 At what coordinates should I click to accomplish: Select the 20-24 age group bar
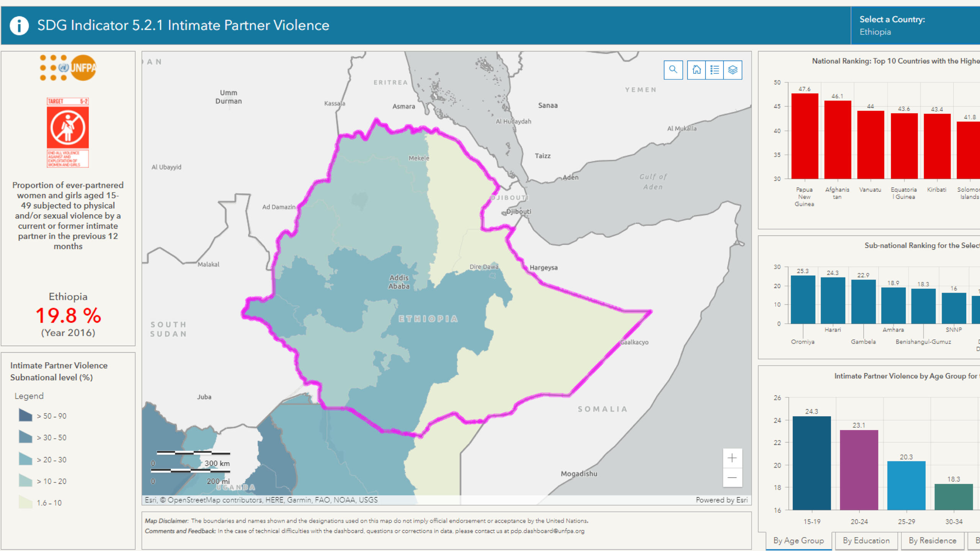coord(859,470)
